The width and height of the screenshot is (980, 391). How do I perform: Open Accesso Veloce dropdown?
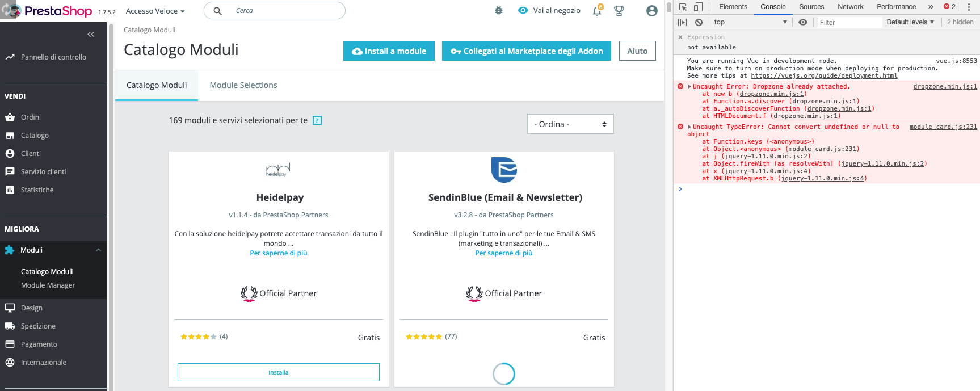(x=155, y=11)
